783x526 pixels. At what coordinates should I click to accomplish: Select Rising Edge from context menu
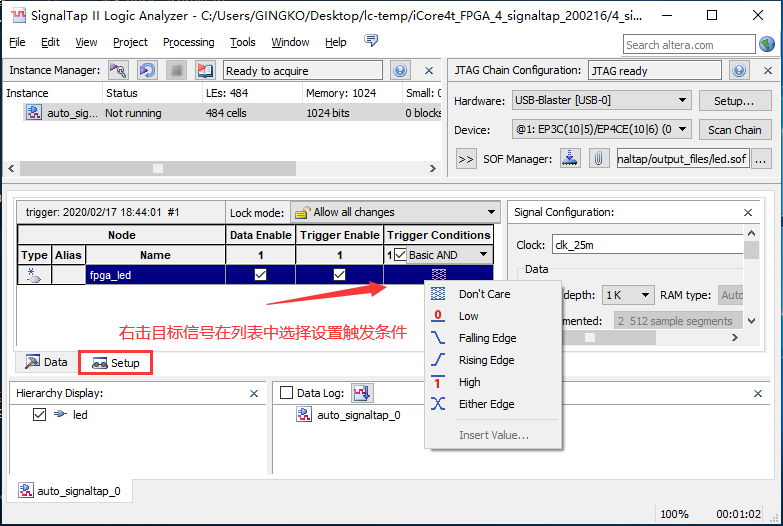[x=486, y=360]
